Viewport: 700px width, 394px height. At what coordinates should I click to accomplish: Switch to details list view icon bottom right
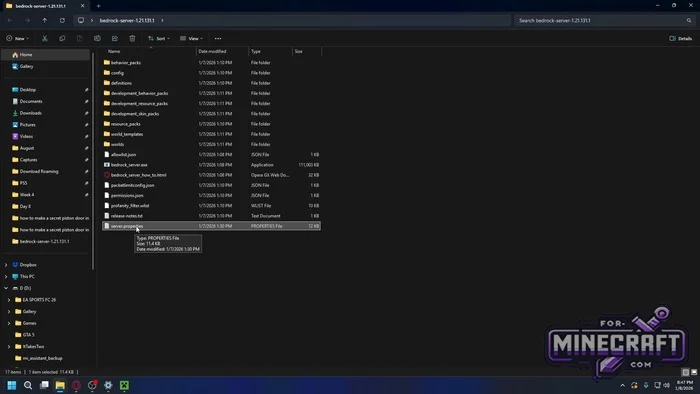click(686, 372)
